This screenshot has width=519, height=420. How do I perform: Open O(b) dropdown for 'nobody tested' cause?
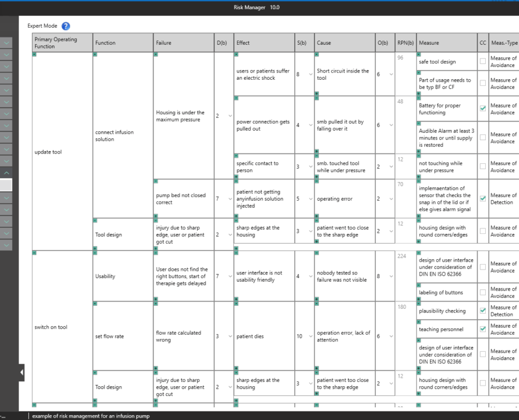[391, 276]
